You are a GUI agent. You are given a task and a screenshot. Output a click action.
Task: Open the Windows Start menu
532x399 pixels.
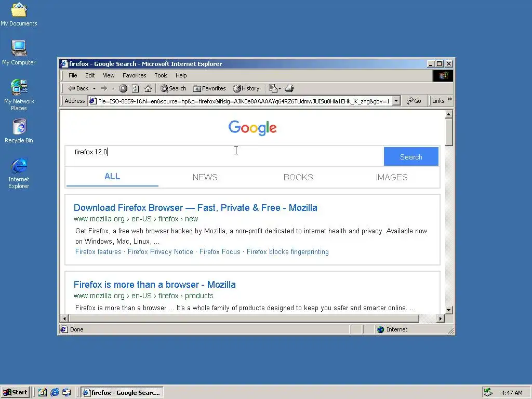15,393
